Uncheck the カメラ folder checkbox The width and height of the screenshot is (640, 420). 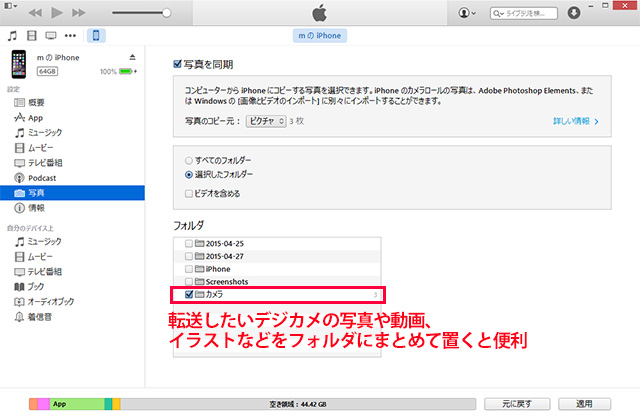[x=189, y=294]
